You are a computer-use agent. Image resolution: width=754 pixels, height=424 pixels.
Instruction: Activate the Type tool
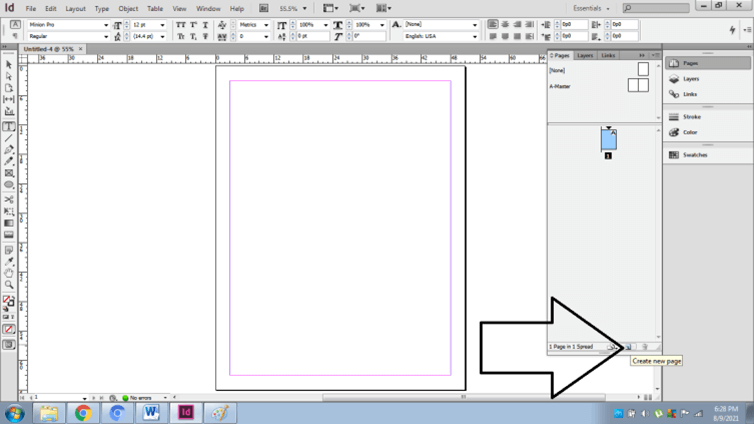[9, 127]
